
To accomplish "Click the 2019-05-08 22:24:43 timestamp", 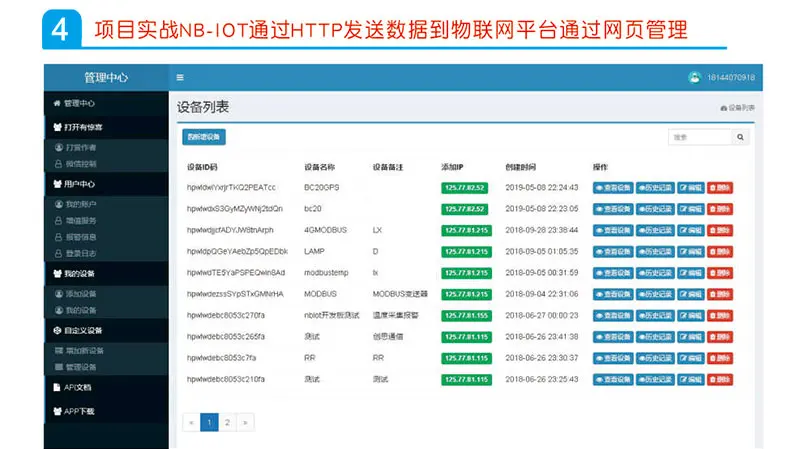I will (542, 187).
